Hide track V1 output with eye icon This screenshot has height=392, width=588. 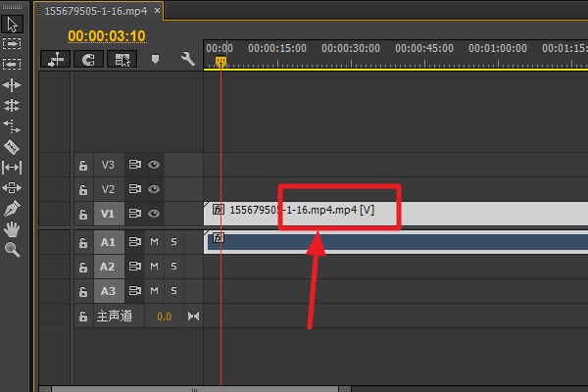coord(154,214)
